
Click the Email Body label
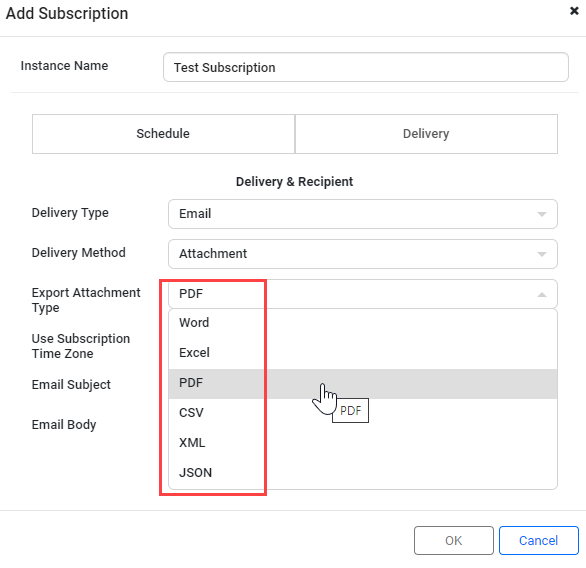(64, 425)
